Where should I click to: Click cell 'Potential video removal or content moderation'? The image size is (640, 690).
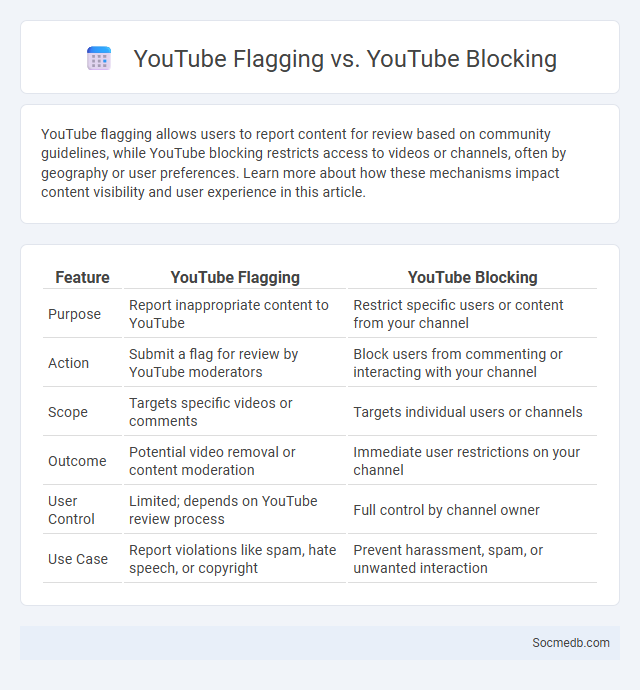tap(235, 461)
